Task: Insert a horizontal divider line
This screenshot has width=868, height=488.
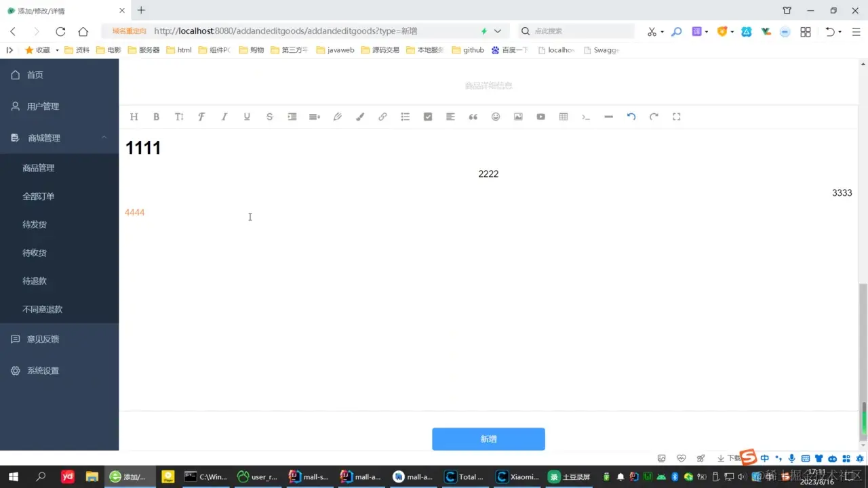Action: pyautogui.click(x=609, y=117)
